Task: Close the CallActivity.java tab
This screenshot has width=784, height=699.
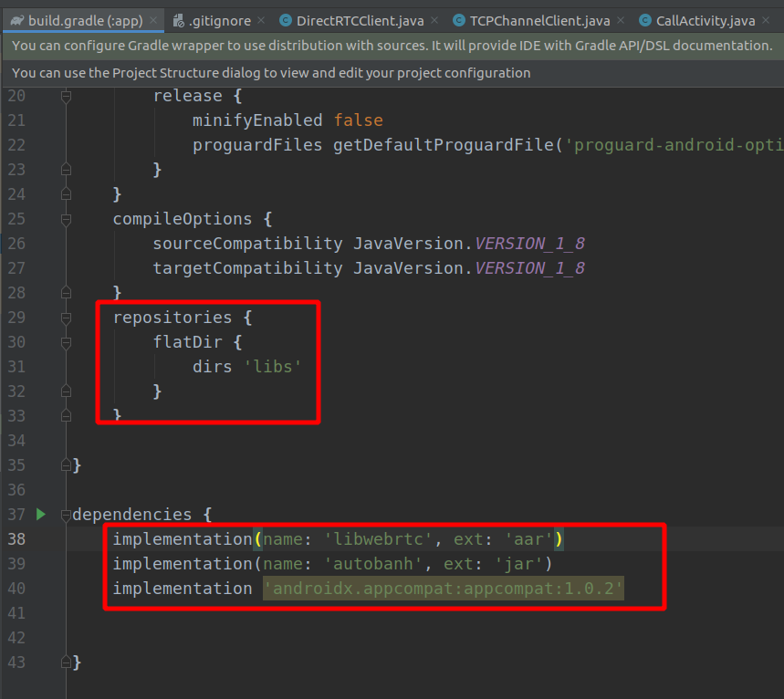Action: (766, 20)
